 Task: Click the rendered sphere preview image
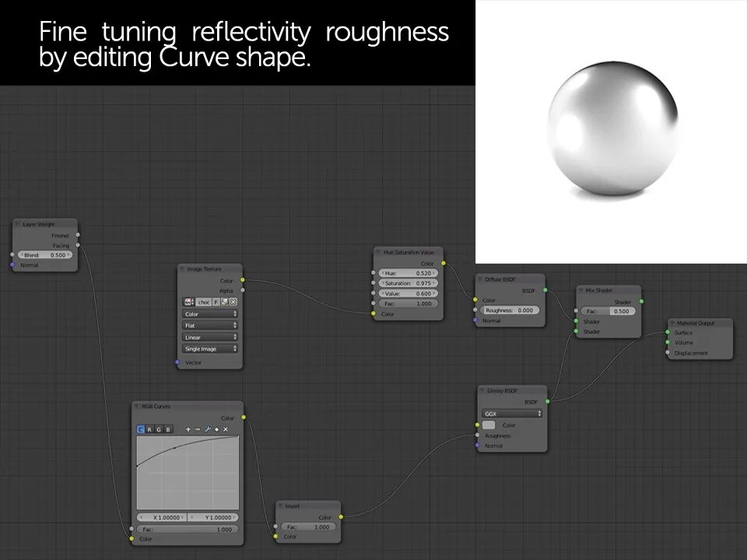612,131
